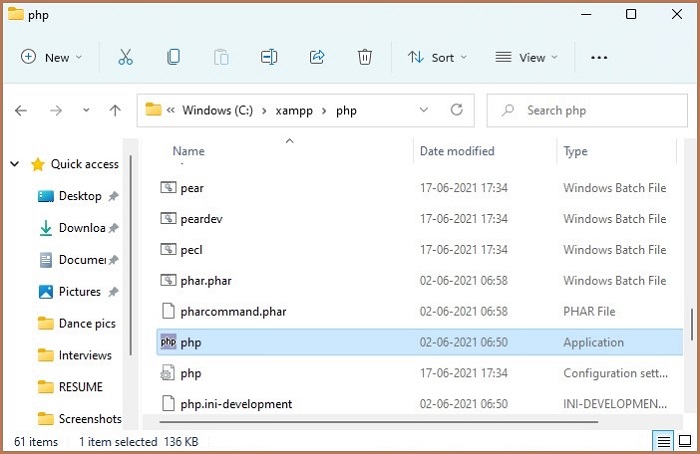Open the Interviews folder in sidebar
The image size is (700, 454).
(85, 355)
